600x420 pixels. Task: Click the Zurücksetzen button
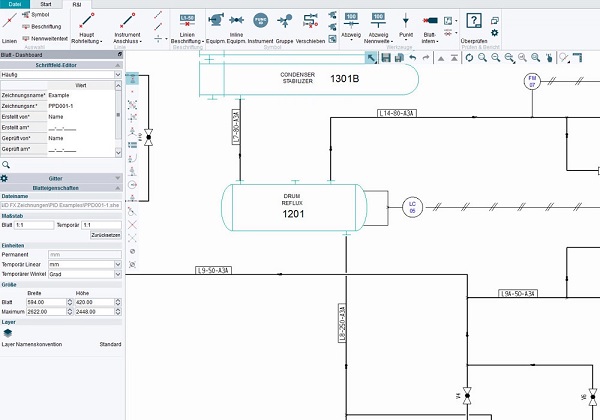click(x=106, y=235)
